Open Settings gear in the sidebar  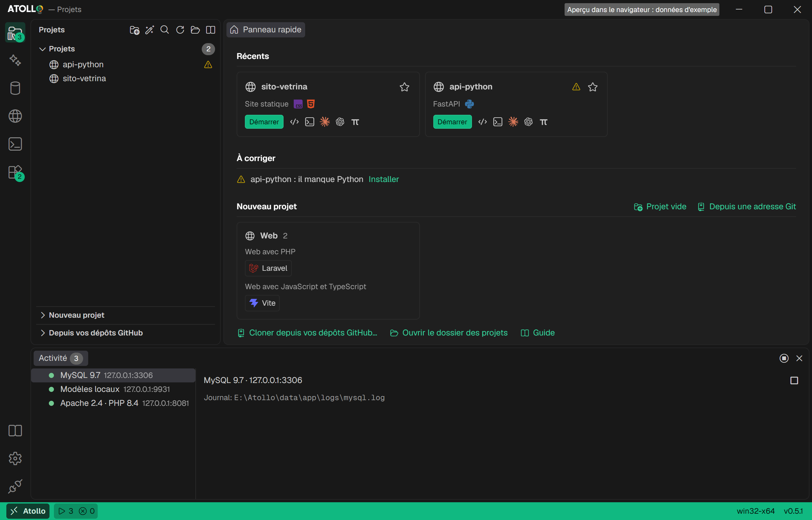tap(15, 458)
